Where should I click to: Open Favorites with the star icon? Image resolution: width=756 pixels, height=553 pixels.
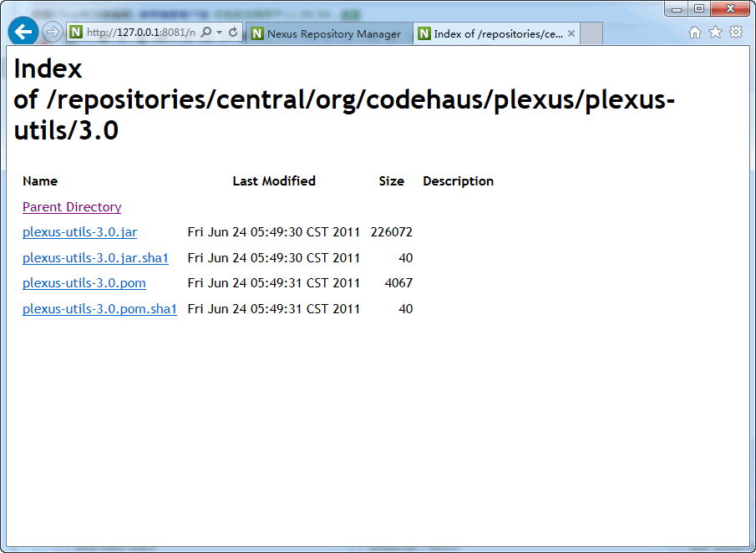716,33
